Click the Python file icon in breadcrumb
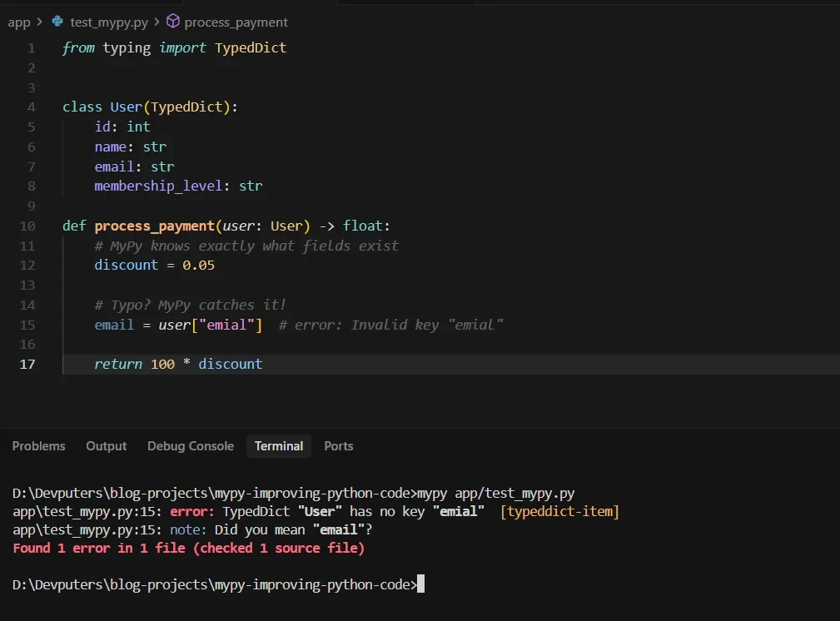840x621 pixels. 57,22
